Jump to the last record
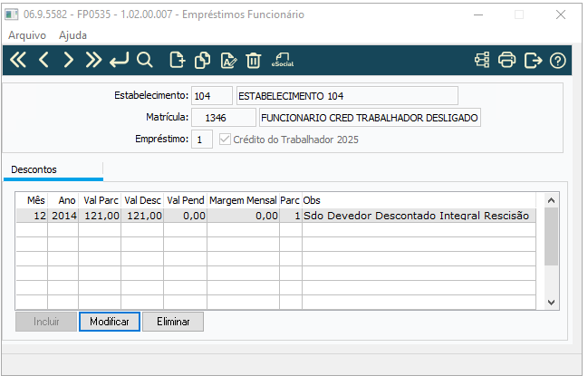The image size is (588, 376). coord(93,60)
